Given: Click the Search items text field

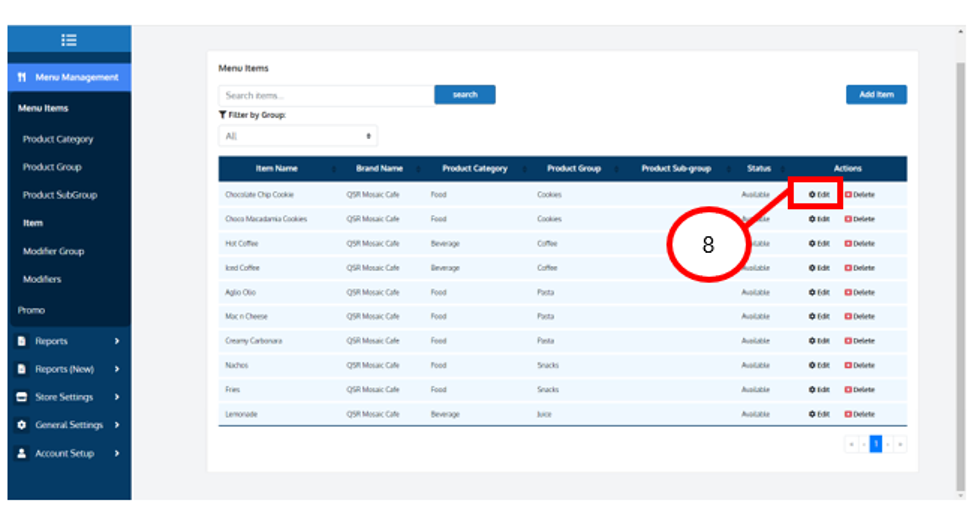Looking at the screenshot, I should pos(326,95).
